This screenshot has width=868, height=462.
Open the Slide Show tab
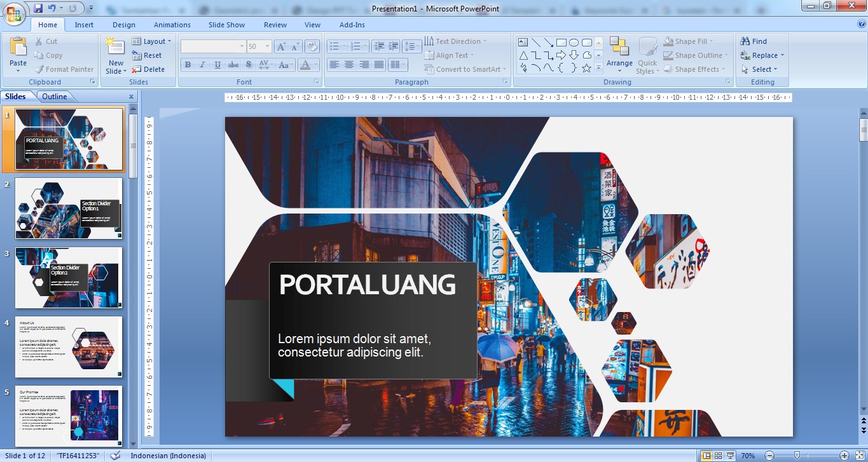(227, 25)
